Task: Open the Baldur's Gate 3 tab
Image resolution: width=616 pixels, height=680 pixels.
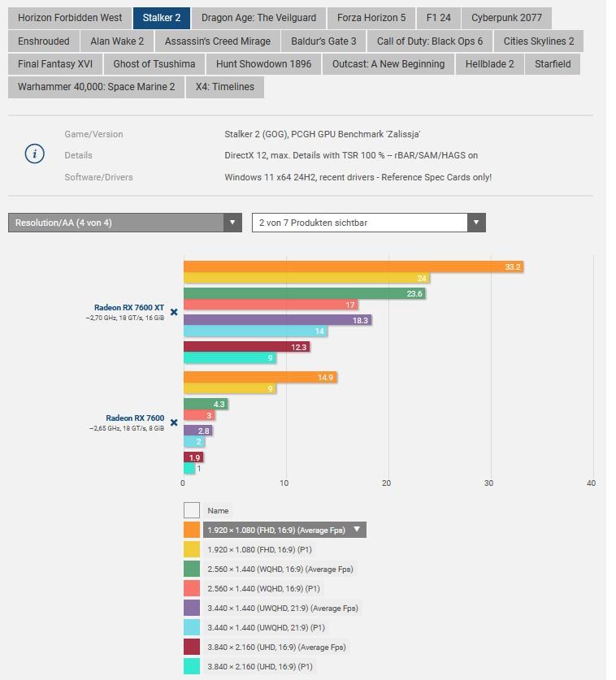Action: tap(322, 41)
